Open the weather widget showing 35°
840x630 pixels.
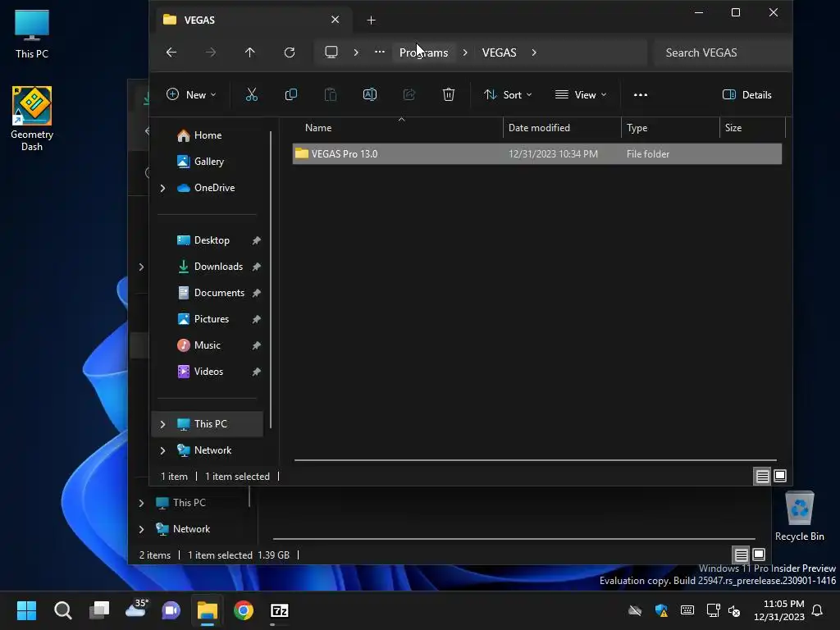click(136, 609)
